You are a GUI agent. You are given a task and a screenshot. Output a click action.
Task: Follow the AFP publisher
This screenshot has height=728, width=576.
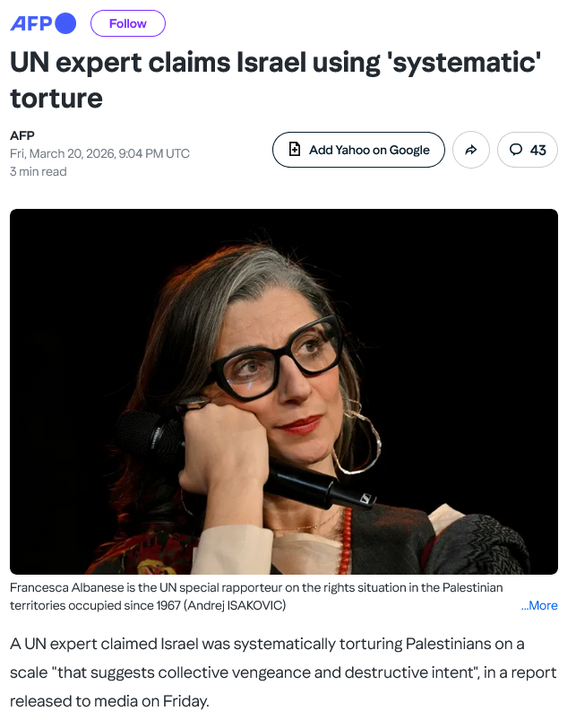click(128, 23)
